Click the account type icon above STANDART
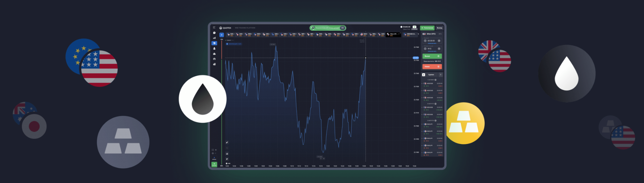The height and width of the screenshot is (183, 644). coord(415,27)
